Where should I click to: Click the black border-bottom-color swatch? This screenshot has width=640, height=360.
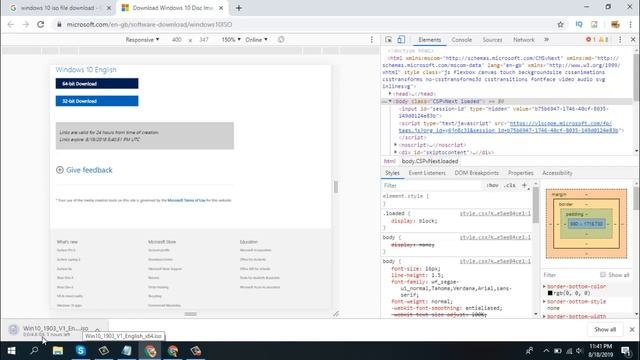pyautogui.click(x=550, y=293)
